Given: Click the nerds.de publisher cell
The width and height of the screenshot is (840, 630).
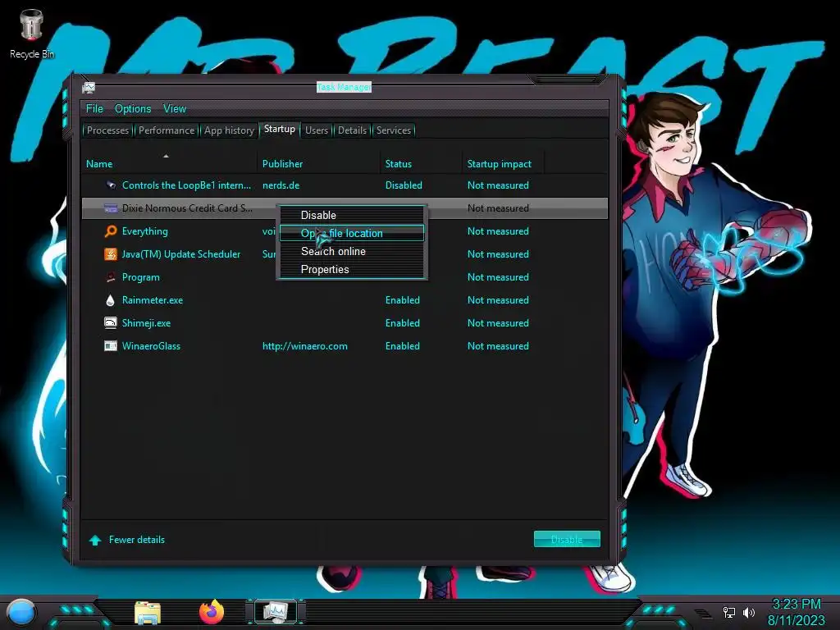Looking at the screenshot, I should point(281,185).
